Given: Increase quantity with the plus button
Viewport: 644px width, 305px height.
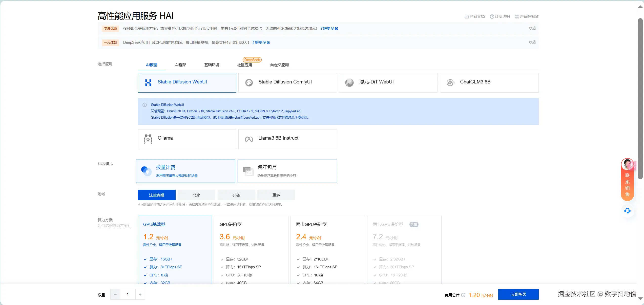Looking at the screenshot, I should 140,294.
